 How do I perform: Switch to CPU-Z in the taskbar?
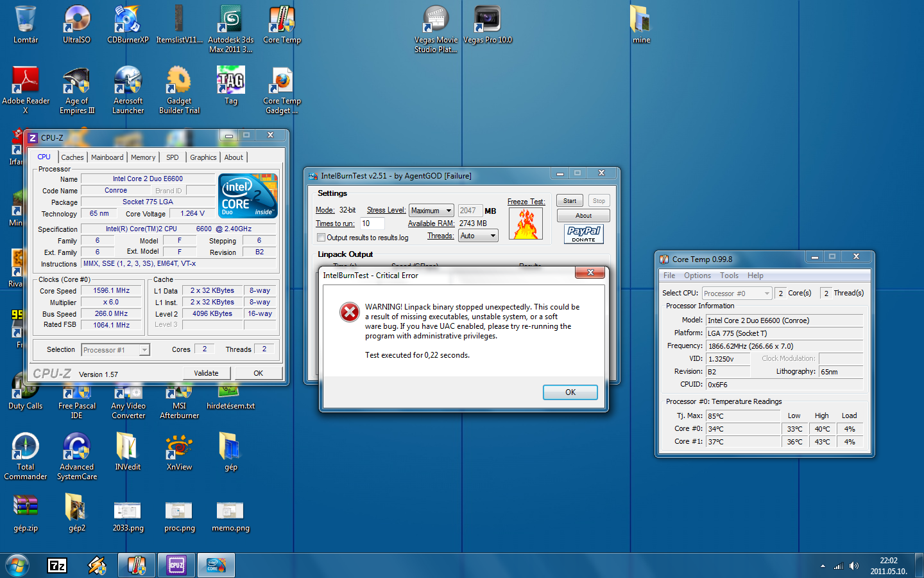(x=176, y=565)
